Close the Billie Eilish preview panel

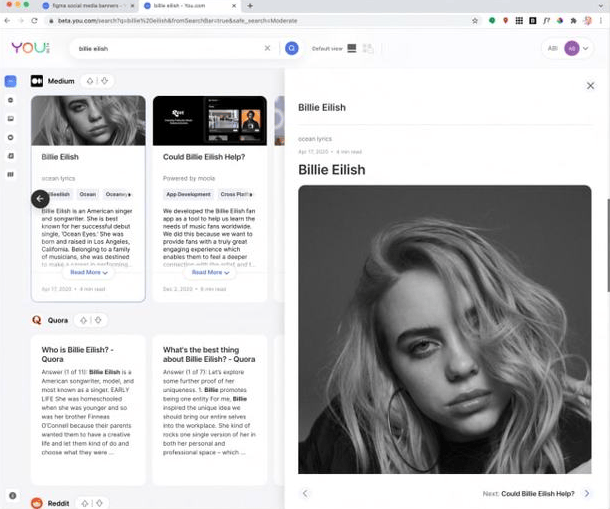(x=590, y=86)
